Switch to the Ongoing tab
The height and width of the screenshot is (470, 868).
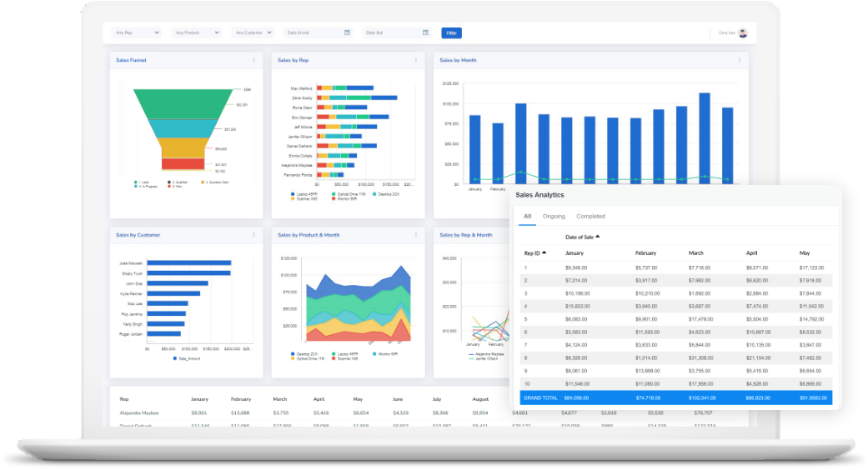[554, 216]
